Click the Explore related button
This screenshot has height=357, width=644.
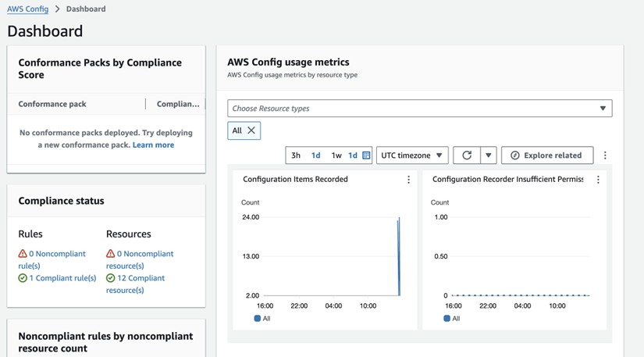pos(546,155)
